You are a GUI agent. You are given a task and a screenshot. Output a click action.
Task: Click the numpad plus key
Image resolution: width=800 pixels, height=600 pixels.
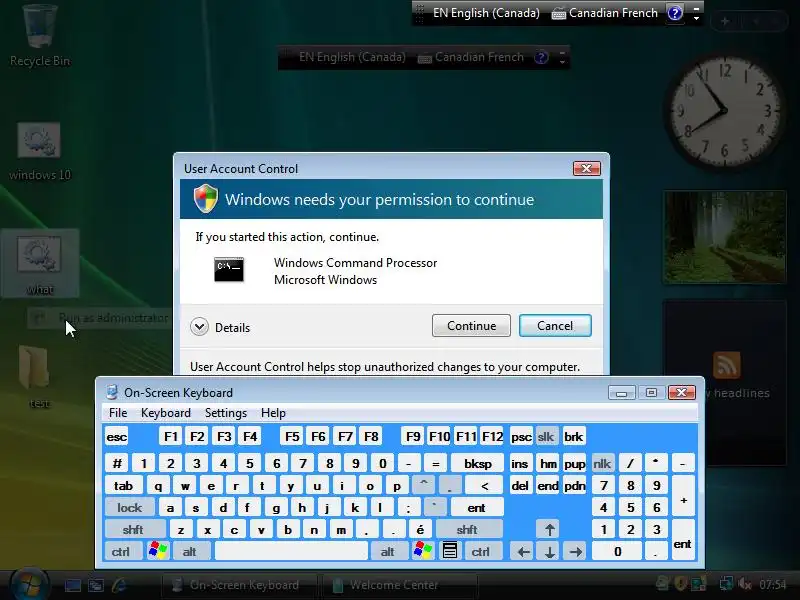point(683,497)
